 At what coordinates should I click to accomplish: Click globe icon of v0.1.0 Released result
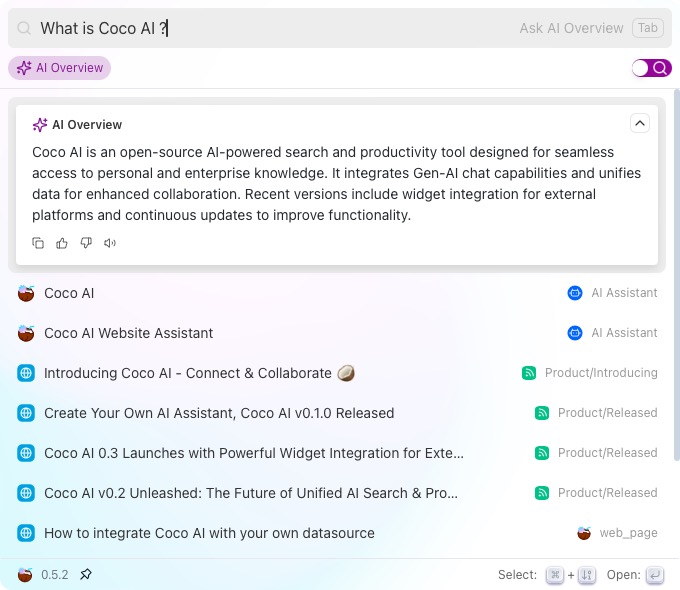click(x=26, y=413)
